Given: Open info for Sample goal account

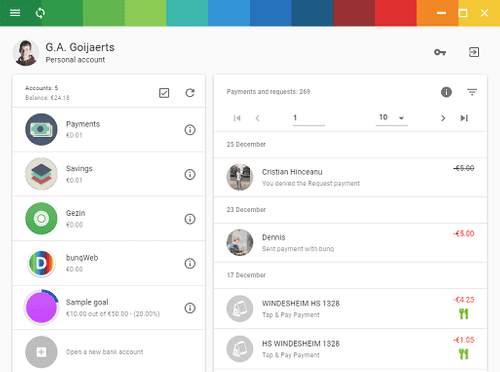Looking at the screenshot, I should 190,308.
